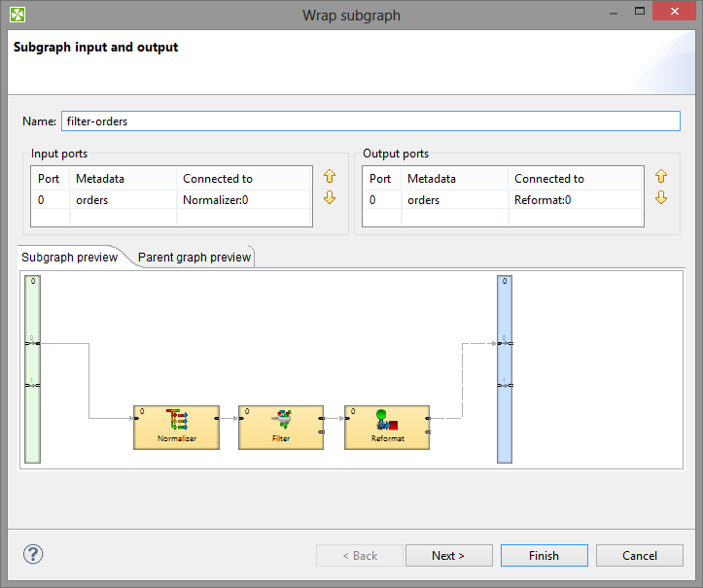This screenshot has width=703, height=588.
Task: Select the Filter component icon
Action: tap(281, 420)
